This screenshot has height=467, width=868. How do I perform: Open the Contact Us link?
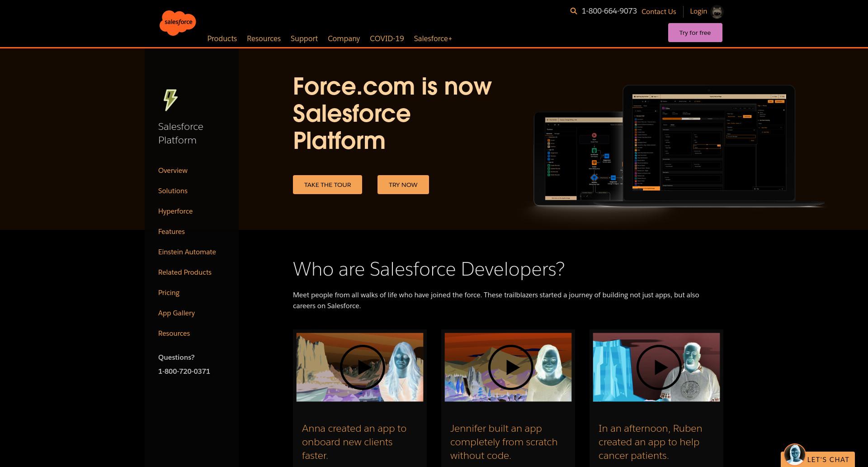tap(659, 12)
